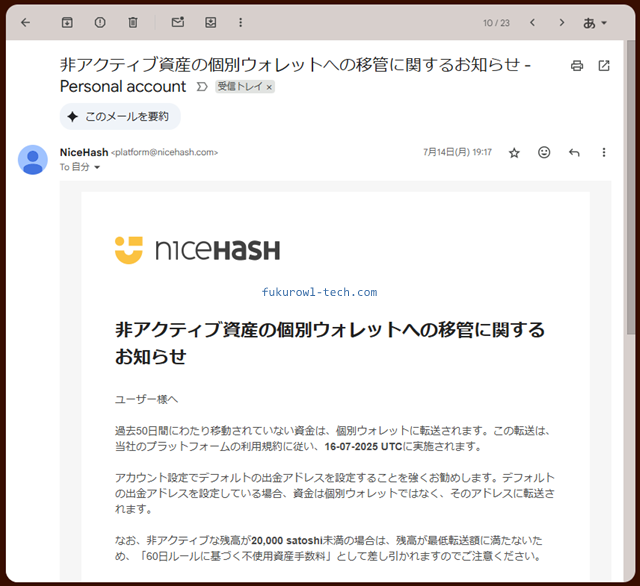Click the vertical scrollbar thumb
The height and width of the screenshot is (586, 640).
click(630, 188)
